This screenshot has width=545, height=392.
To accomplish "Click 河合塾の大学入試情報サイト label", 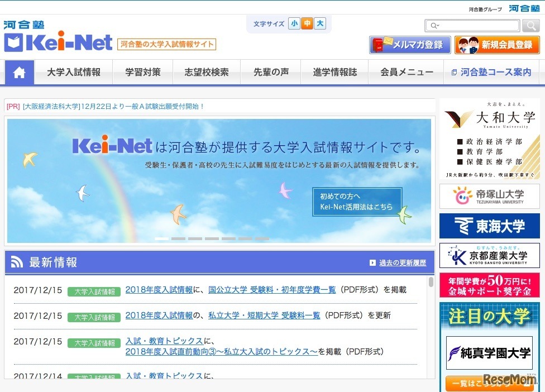I will click(166, 44).
